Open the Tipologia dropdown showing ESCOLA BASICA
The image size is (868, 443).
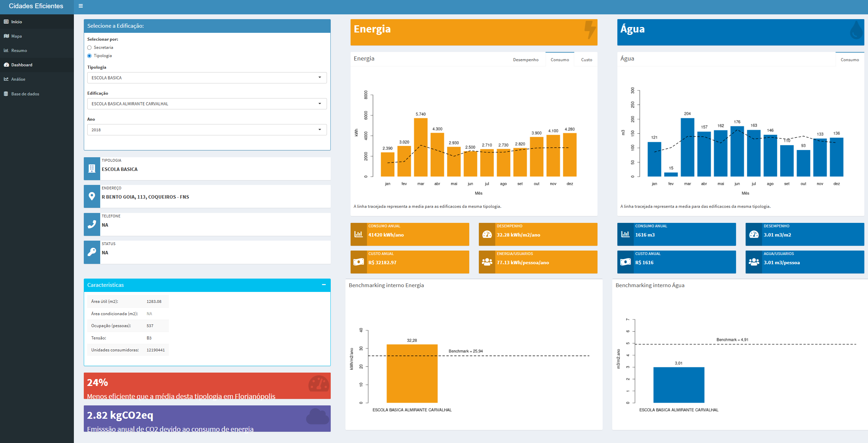pyautogui.click(x=207, y=78)
